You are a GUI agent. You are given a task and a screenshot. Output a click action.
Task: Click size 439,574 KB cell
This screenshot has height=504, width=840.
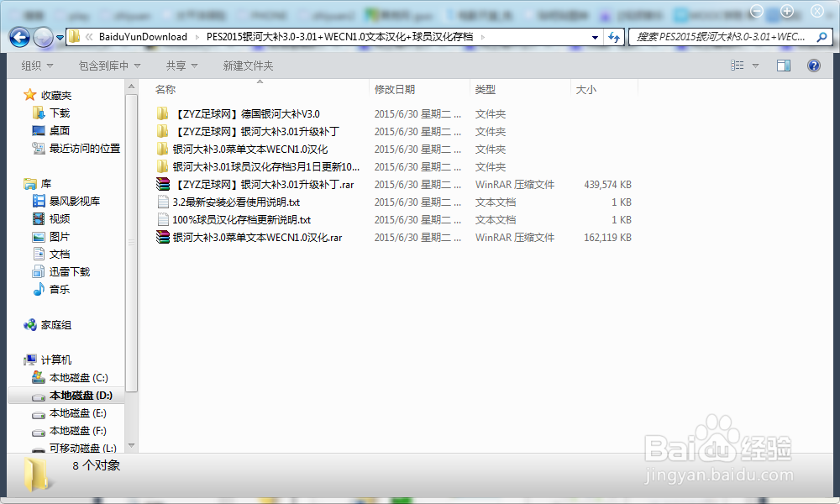click(x=607, y=184)
